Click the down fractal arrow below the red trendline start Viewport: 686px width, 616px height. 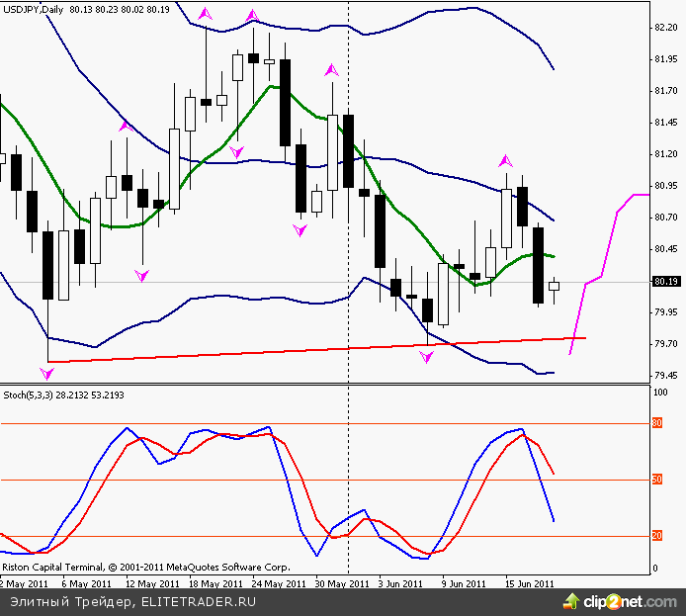point(47,373)
